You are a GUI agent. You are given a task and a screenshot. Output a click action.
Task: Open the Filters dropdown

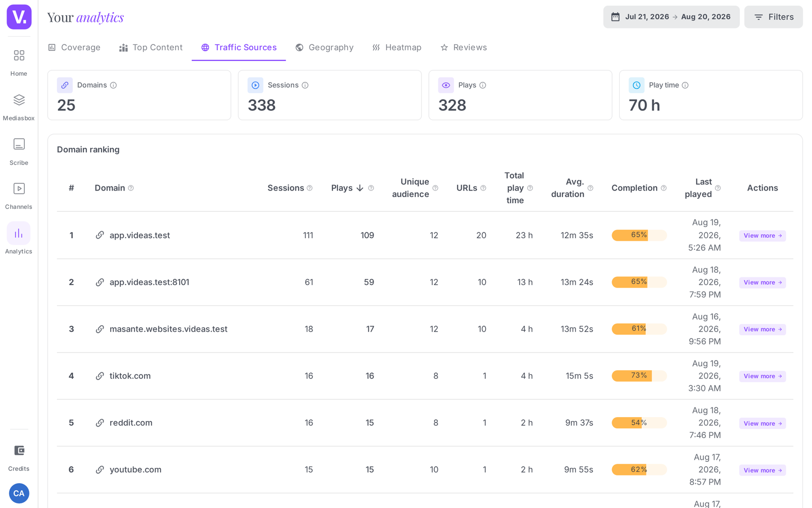(773, 17)
